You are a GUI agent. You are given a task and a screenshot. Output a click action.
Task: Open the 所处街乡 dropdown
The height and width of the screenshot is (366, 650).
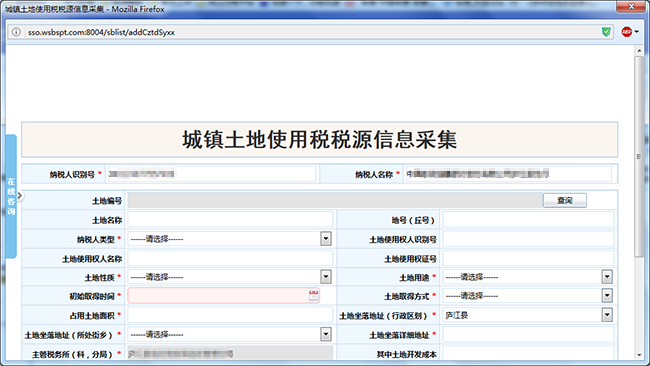pyautogui.click(x=230, y=334)
